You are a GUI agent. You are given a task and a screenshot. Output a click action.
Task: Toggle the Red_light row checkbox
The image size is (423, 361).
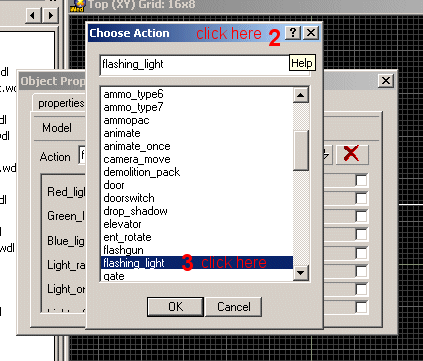click(x=361, y=180)
